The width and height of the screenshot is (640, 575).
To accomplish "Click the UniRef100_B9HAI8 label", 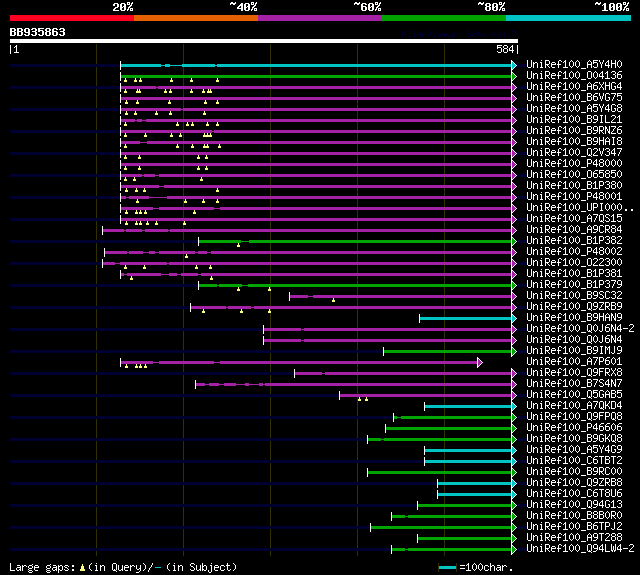I will 574,142.
